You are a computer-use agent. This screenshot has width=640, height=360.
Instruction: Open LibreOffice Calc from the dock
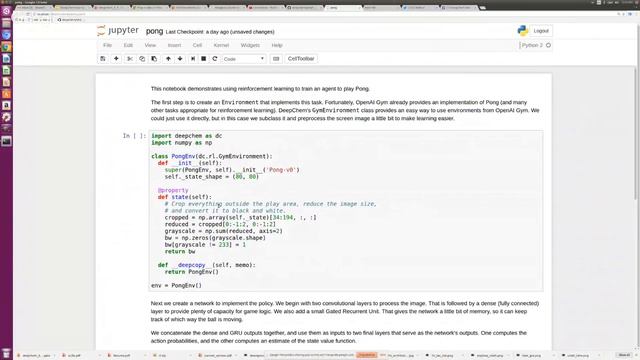6,71
